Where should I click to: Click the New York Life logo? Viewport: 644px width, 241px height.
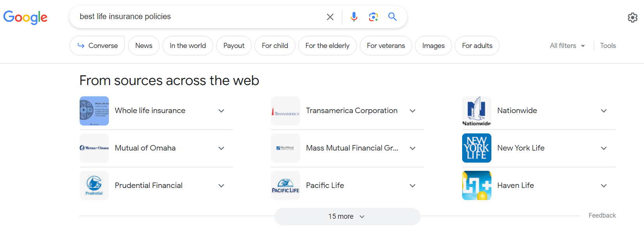click(477, 148)
